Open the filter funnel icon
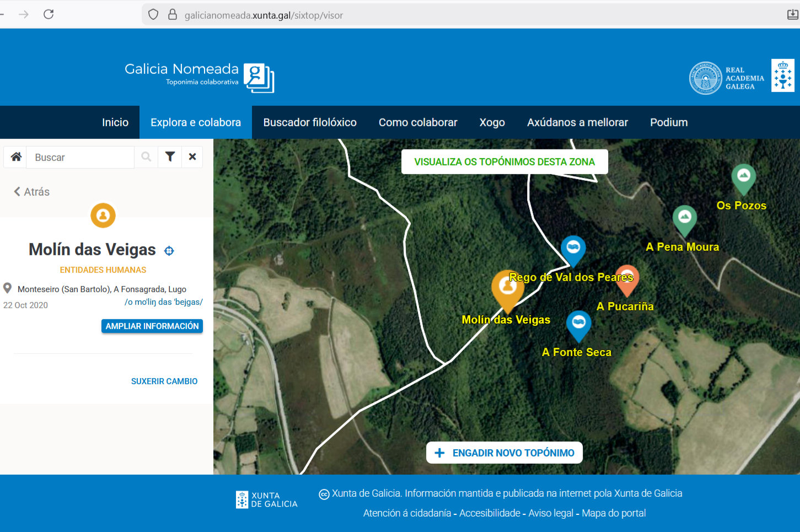Image resolution: width=800 pixels, height=532 pixels. click(170, 157)
